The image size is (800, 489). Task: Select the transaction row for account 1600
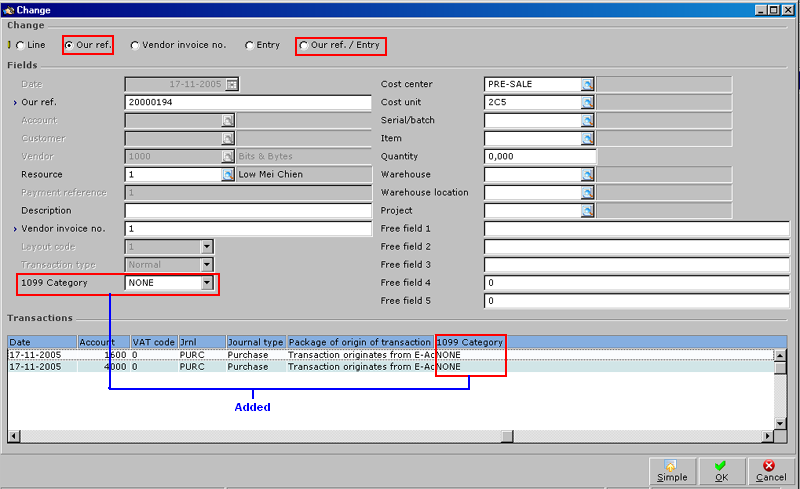[x=391, y=355]
